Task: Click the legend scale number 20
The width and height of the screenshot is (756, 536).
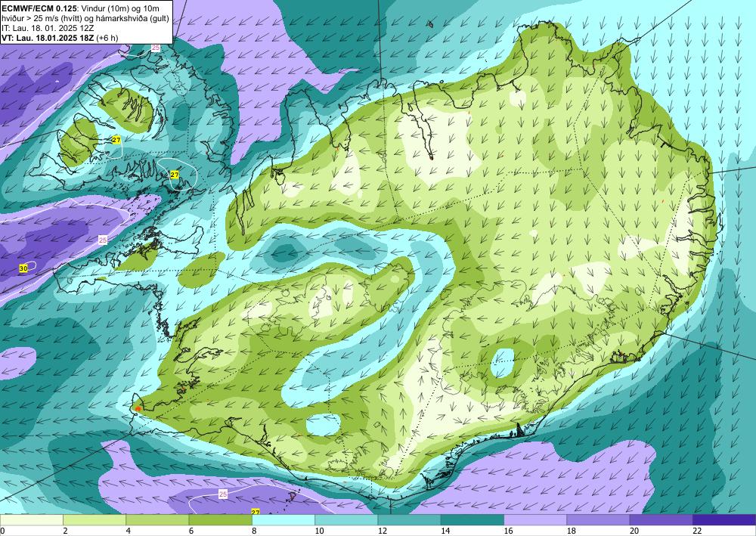Action: [634, 531]
